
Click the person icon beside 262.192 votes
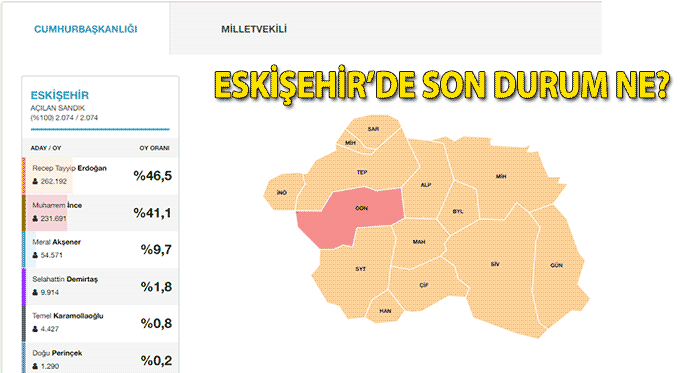point(35,182)
